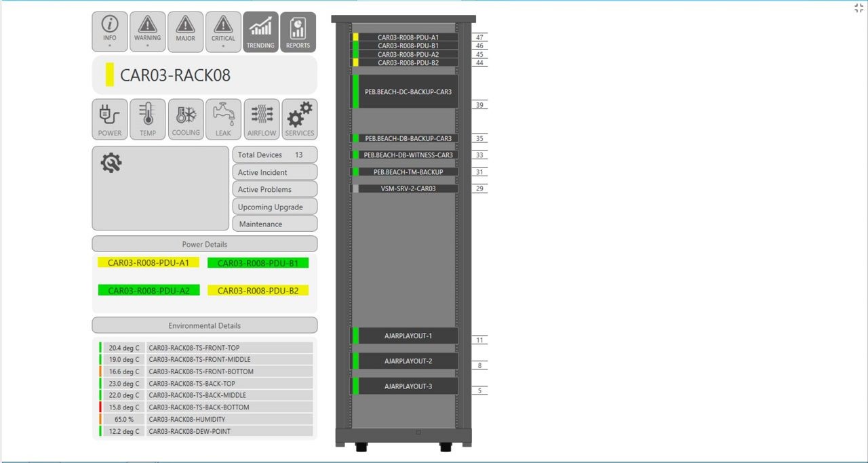868x463 pixels.
Task: Click the gear wrench icon in the details panel
Action: (111, 163)
